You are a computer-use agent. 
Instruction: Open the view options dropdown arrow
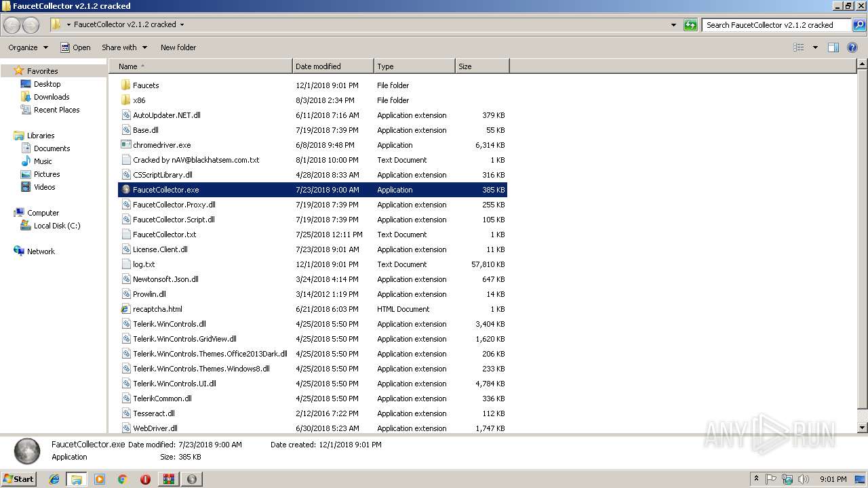click(815, 47)
